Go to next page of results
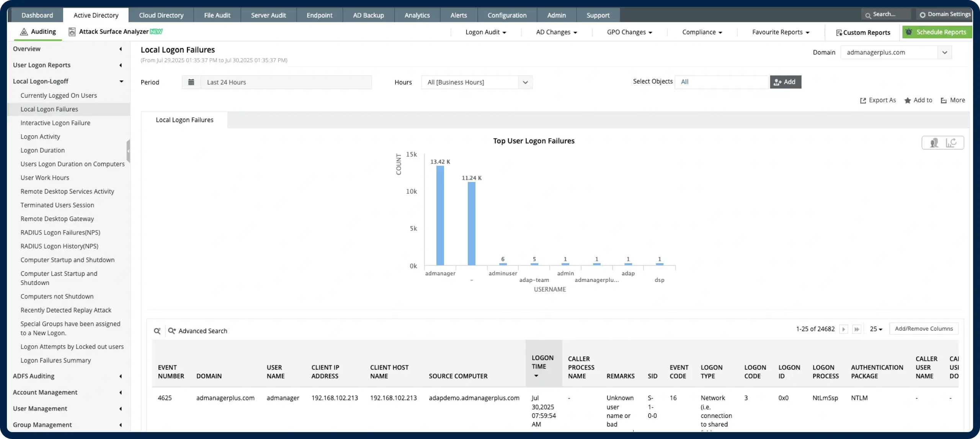This screenshot has width=980, height=439. pos(843,329)
